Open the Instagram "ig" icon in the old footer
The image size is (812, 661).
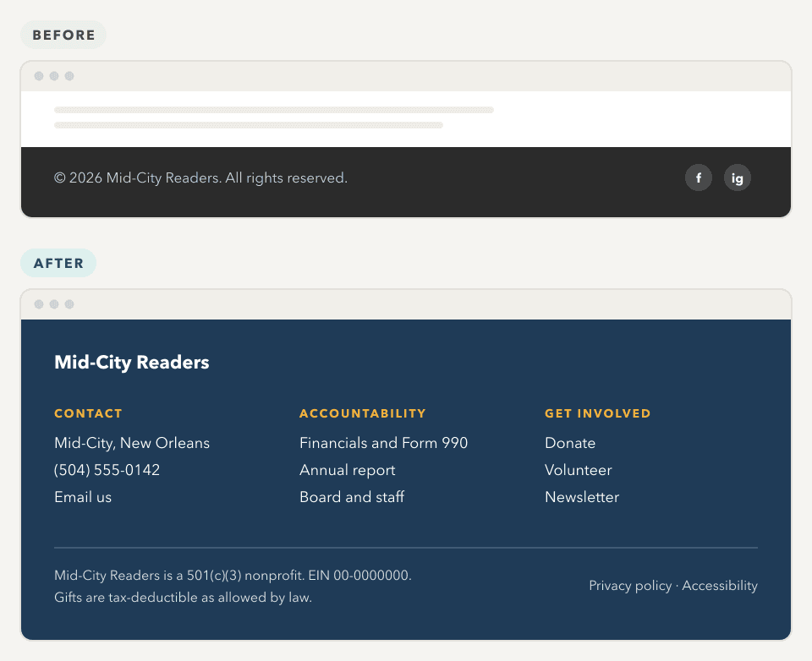click(738, 178)
